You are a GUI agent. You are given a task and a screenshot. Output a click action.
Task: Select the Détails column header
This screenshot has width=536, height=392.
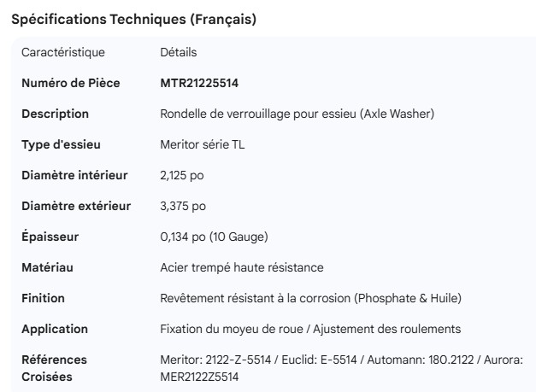click(x=179, y=52)
